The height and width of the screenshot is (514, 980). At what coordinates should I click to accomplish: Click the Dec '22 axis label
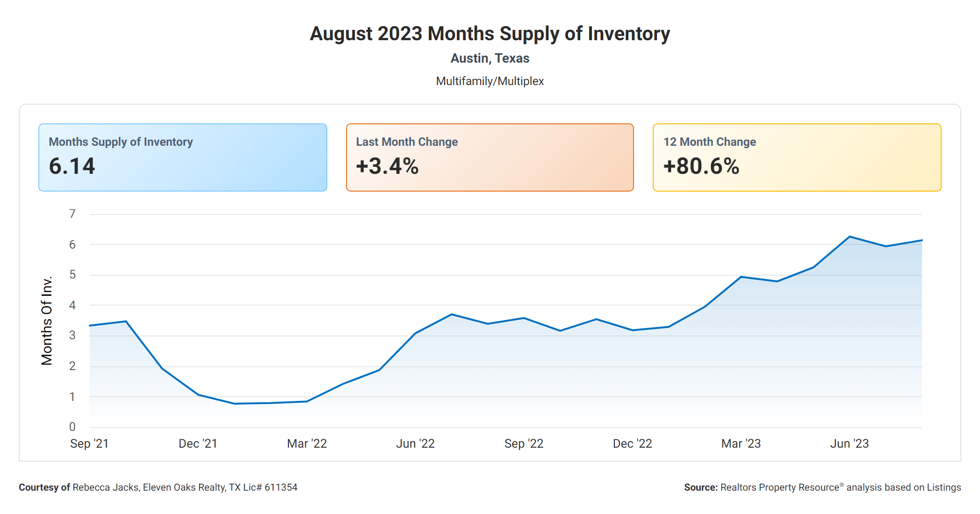[632, 443]
